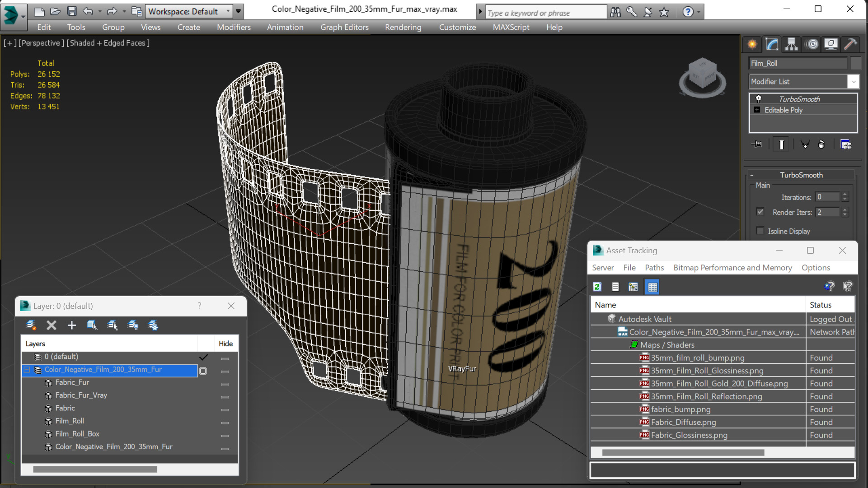Toggle Show End Result icon in the modifier stack
Viewport: 868px width, 488px height.
(781, 144)
